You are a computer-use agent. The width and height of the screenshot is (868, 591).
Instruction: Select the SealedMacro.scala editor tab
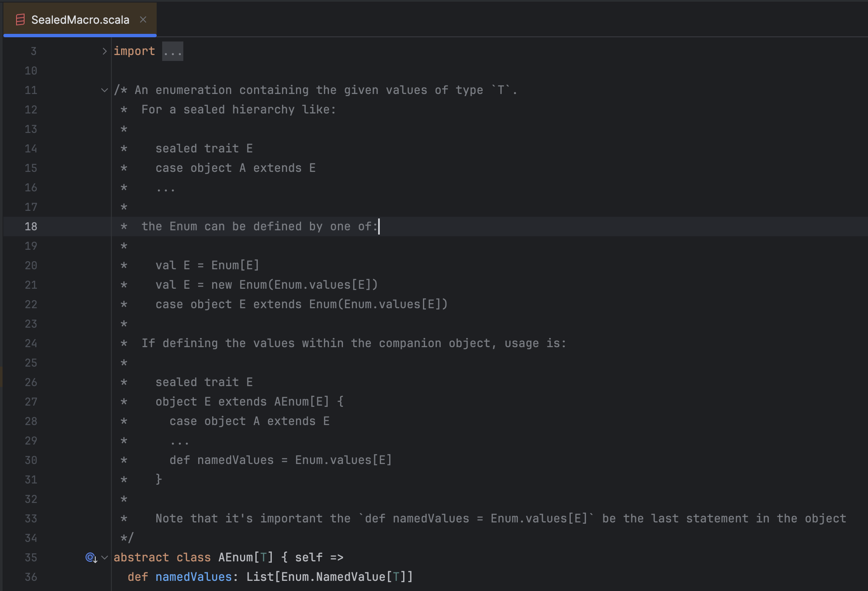click(x=80, y=19)
